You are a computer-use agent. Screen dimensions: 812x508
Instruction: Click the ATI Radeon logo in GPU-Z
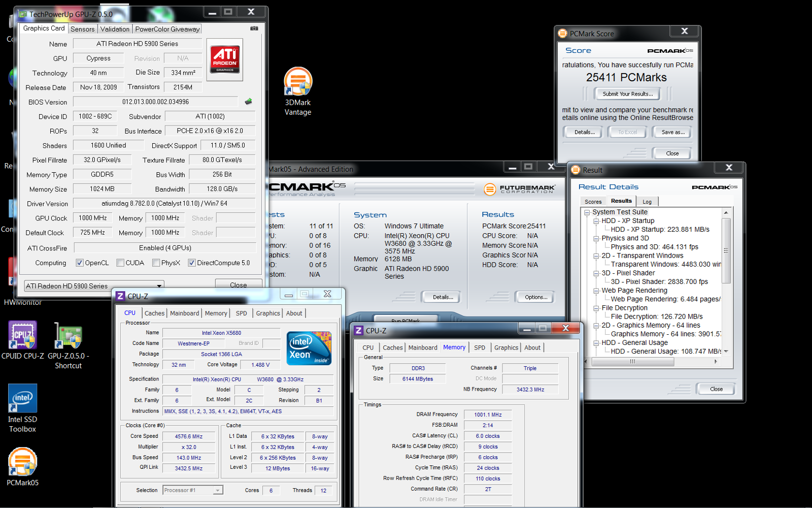[x=225, y=60]
